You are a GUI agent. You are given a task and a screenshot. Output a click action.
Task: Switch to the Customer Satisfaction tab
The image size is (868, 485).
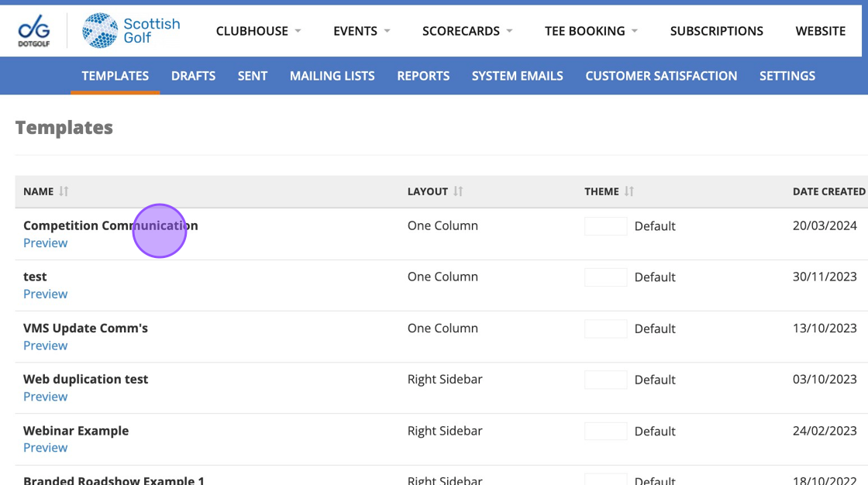(x=661, y=76)
